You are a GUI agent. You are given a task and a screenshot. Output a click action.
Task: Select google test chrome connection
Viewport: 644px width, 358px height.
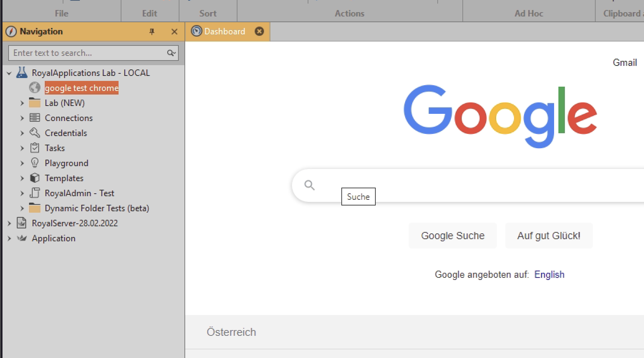pos(81,88)
